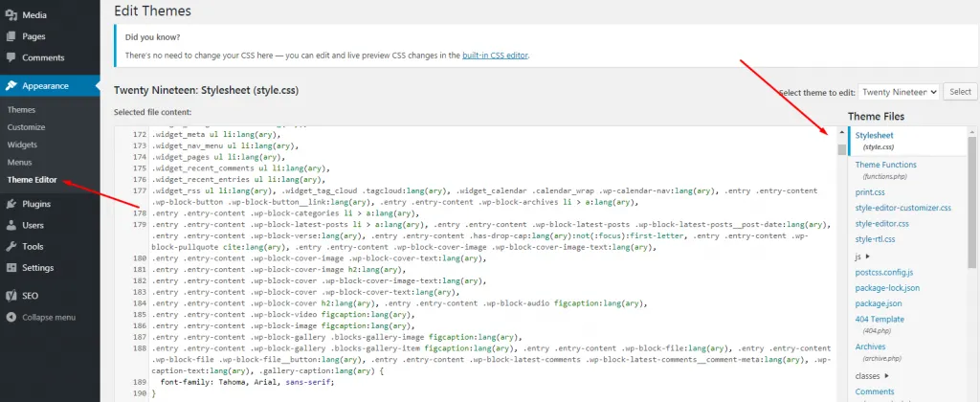Image resolution: width=980 pixels, height=402 pixels.
Task: Click the code editor scrollbar thumb
Action: point(841,148)
